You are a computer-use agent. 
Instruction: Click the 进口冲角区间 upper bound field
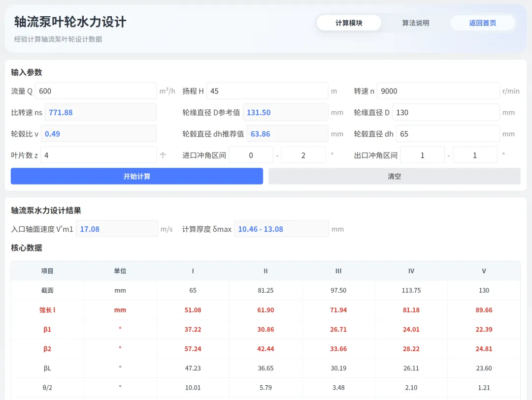tap(303, 155)
